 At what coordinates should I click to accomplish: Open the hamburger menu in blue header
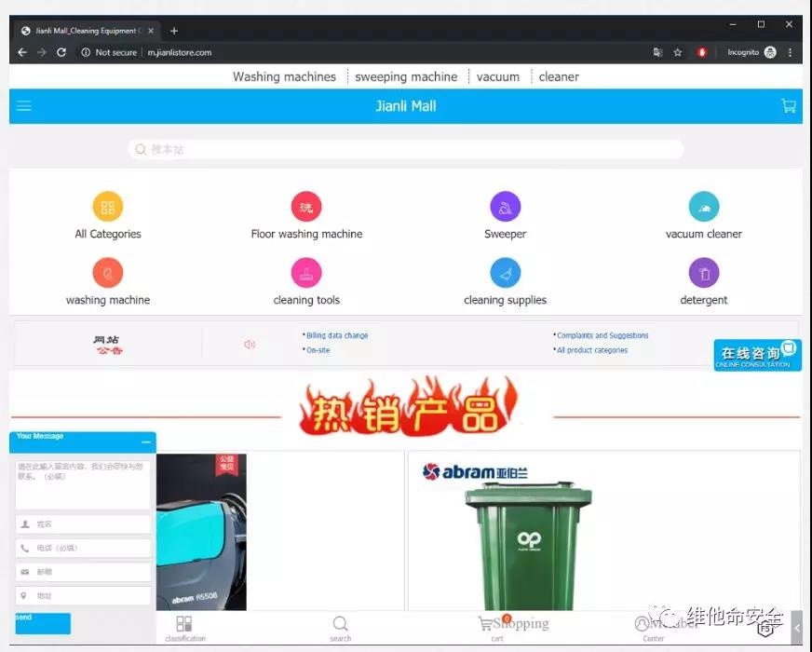24,106
